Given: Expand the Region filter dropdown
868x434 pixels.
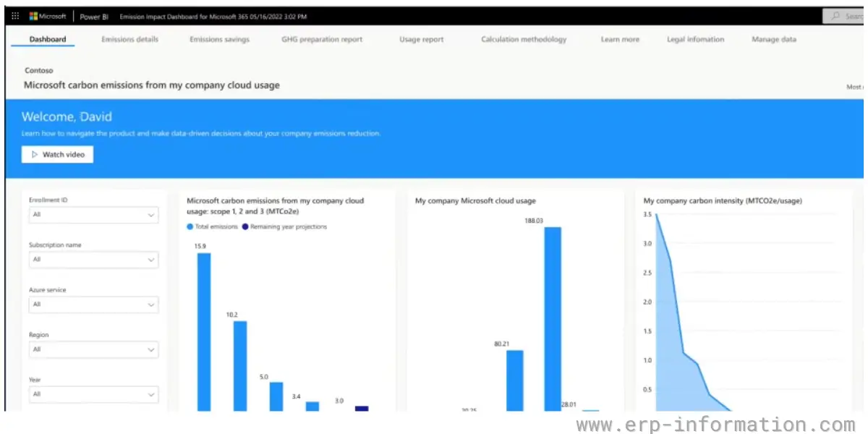Looking at the screenshot, I should click(x=93, y=349).
